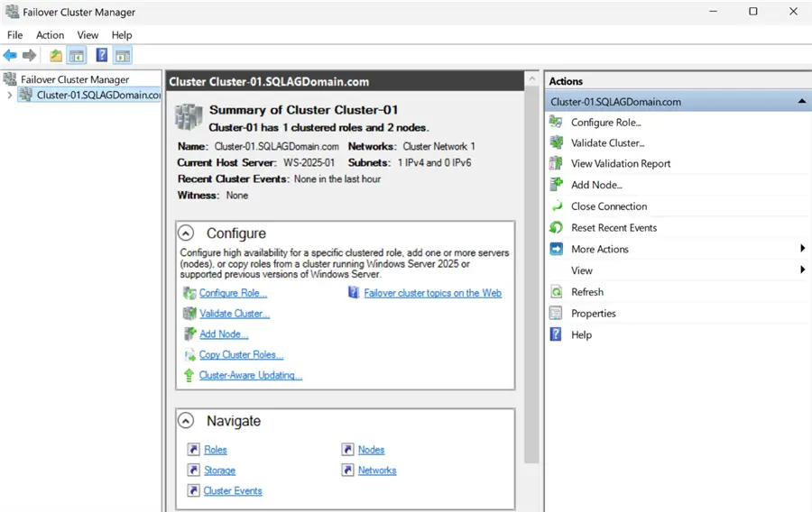Click the Validate Cluster icon in center pane
Image resolution: width=812 pixels, height=512 pixels.
point(189,314)
